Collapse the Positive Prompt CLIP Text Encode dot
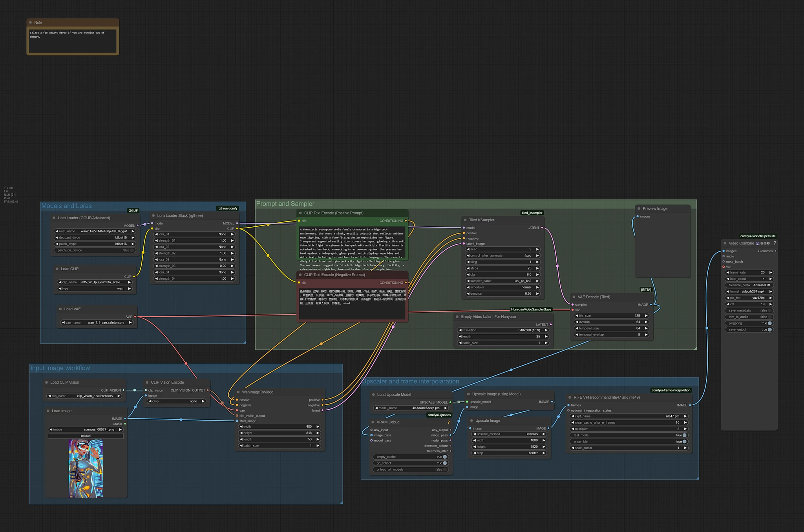 300,213
